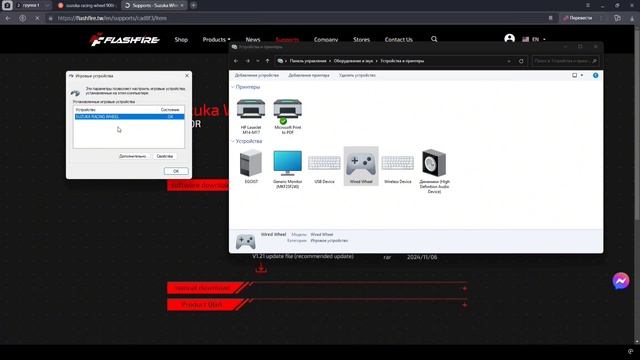The image size is (640, 360).
Task: Expand the address bar history dropdown
Action: coord(509,61)
